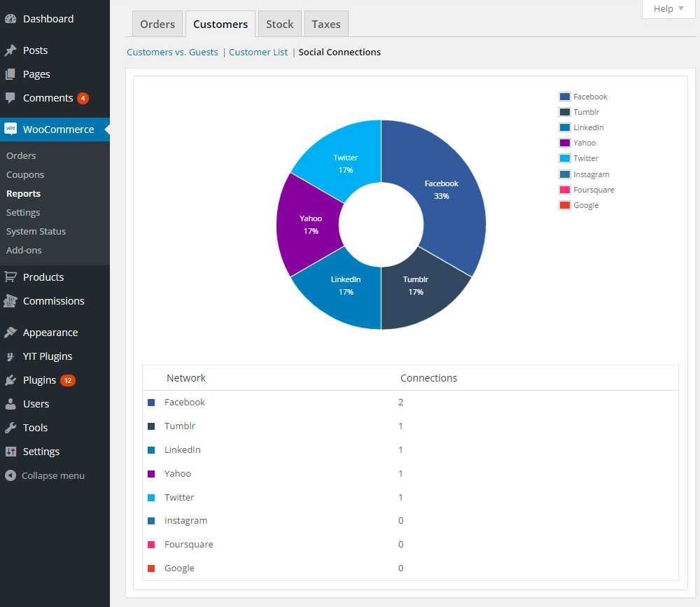The height and width of the screenshot is (607, 700).
Task: Click the Comments speech bubble icon
Action: pos(10,98)
